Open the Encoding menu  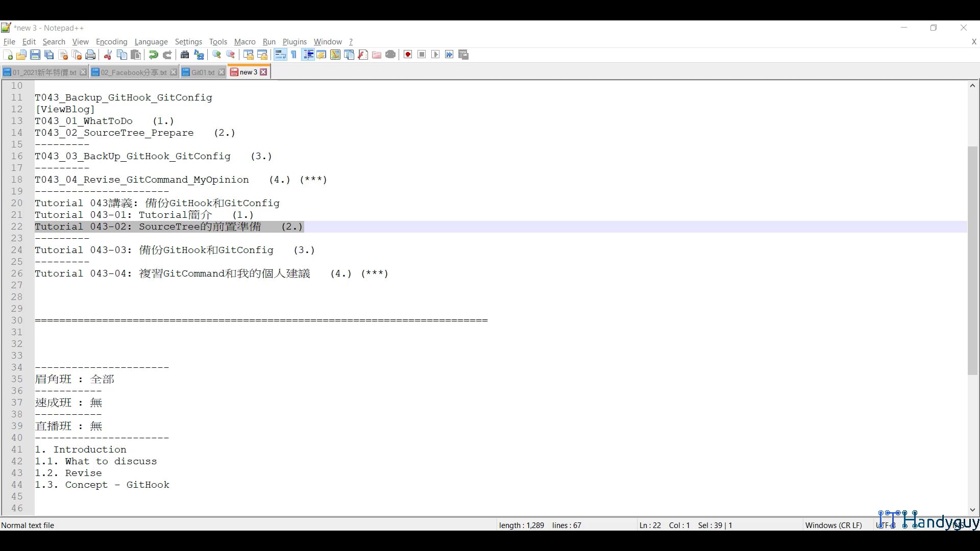[x=111, y=42]
